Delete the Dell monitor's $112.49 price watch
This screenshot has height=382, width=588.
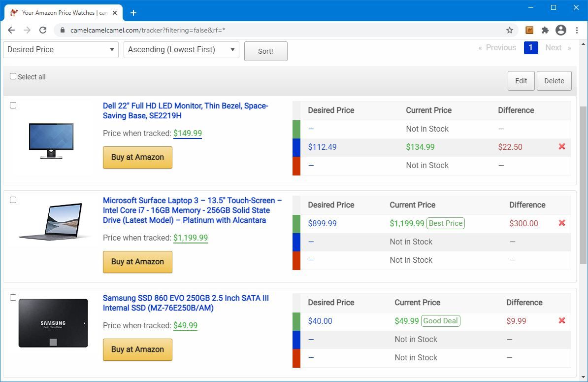pyautogui.click(x=561, y=146)
